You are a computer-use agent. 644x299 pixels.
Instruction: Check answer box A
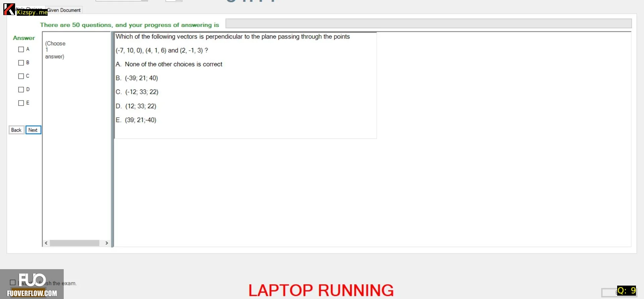point(21,49)
